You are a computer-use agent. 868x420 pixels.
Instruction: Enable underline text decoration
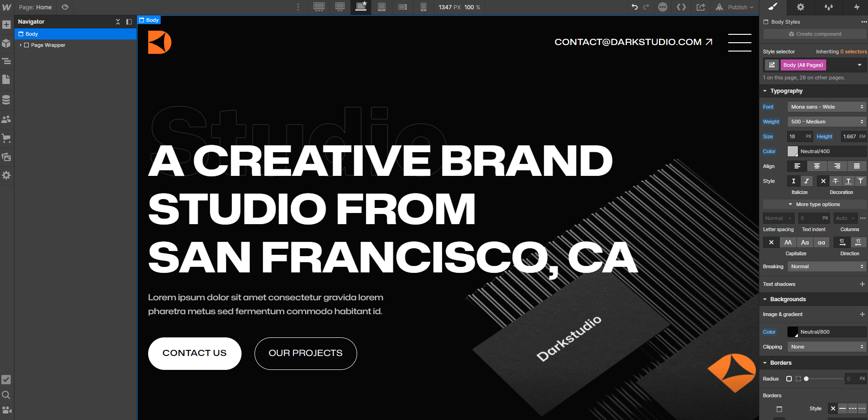[848, 181]
